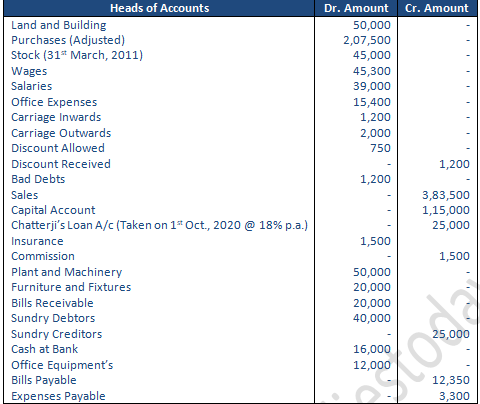Select the 'Sales' account label

click(x=25, y=195)
